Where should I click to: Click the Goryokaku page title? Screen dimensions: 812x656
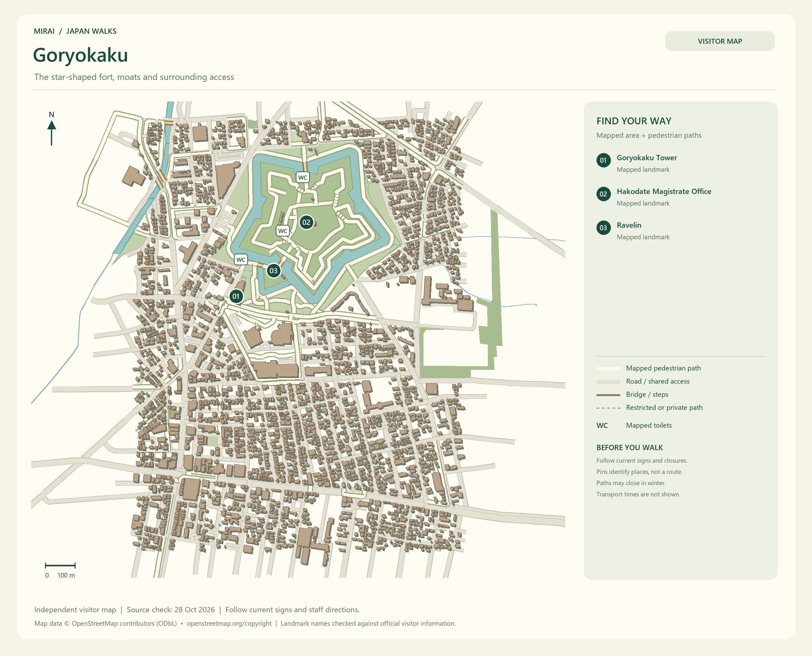(x=81, y=55)
